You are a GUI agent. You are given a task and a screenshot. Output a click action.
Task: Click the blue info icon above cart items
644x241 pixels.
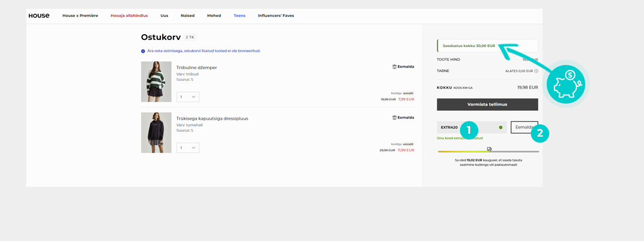coord(143,51)
